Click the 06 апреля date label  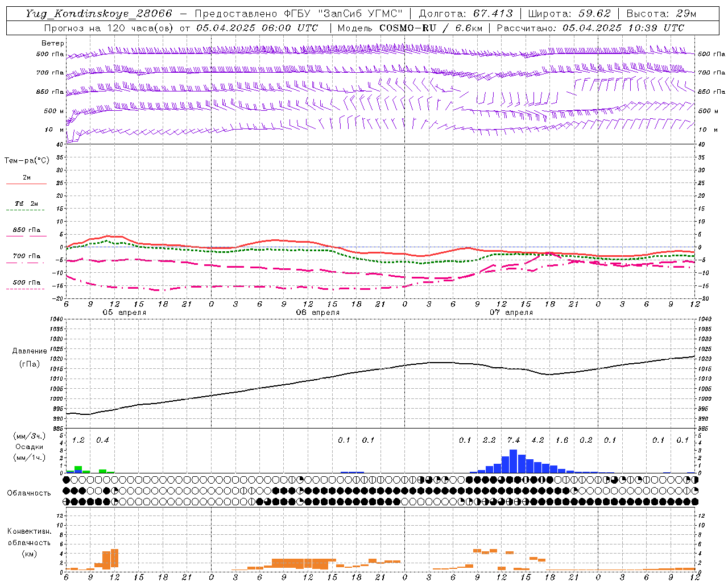pos(317,313)
